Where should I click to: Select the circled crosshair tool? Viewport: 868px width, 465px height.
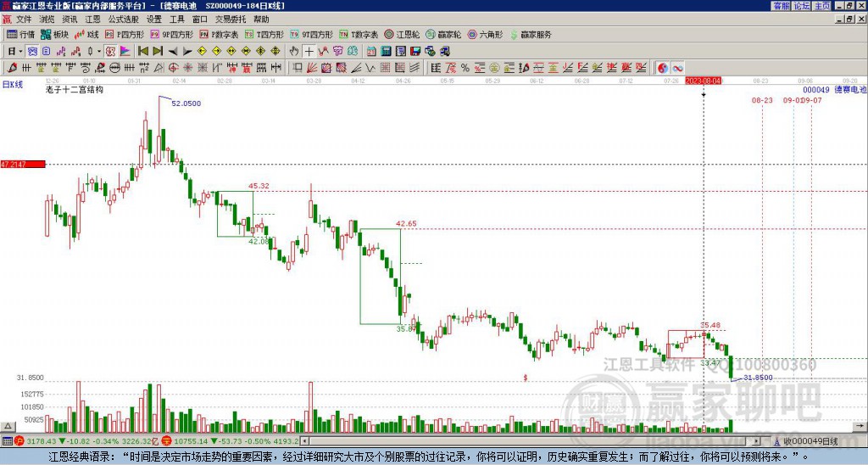coord(173,68)
